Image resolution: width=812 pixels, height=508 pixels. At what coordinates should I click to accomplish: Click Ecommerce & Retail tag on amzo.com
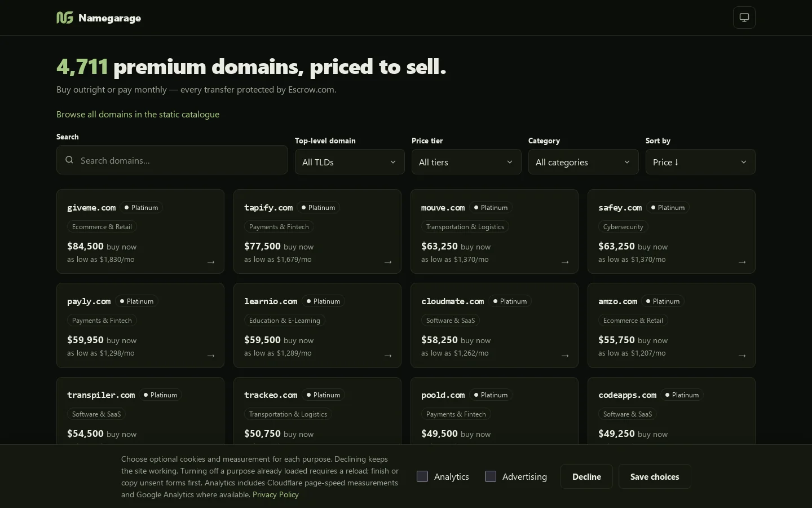633,321
